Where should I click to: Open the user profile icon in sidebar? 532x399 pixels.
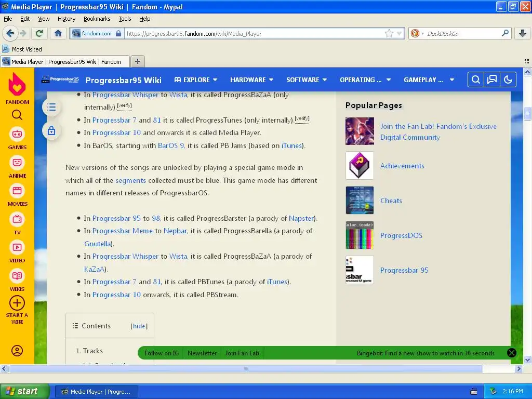pyautogui.click(x=17, y=351)
